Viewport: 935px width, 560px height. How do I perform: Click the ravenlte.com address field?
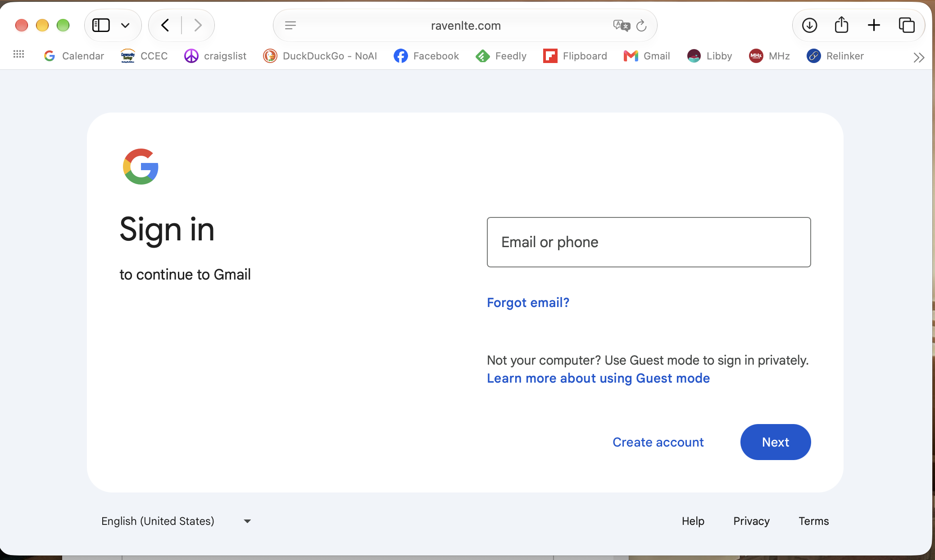465,26
